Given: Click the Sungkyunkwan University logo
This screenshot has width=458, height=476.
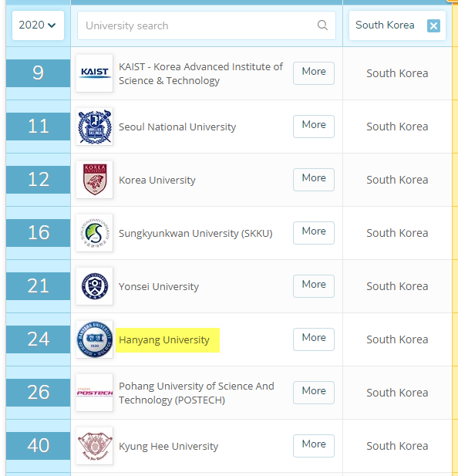Looking at the screenshot, I should click(94, 233).
